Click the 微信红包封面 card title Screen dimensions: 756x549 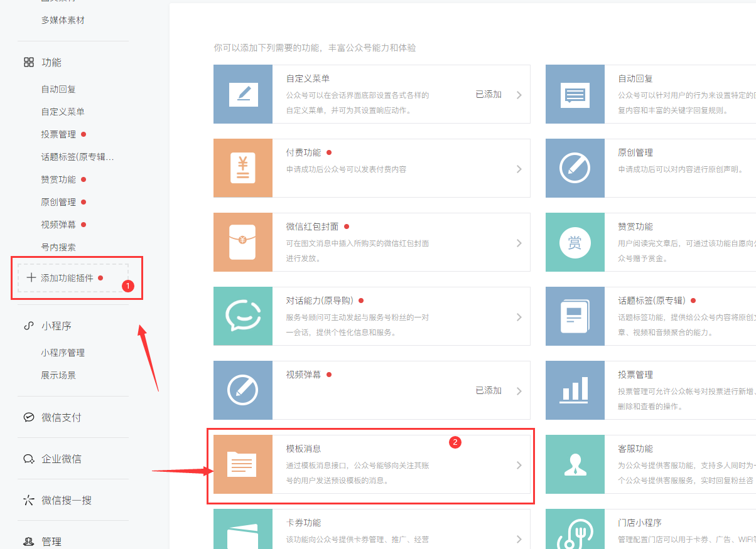click(313, 227)
